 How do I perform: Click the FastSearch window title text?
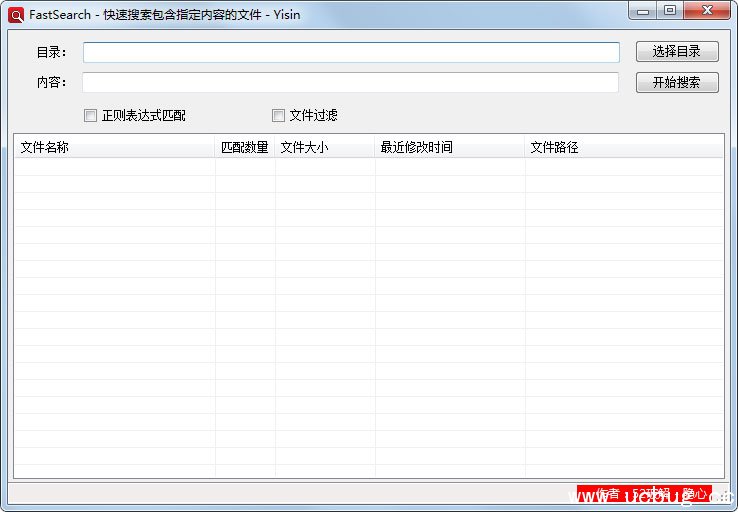click(x=165, y=15)
